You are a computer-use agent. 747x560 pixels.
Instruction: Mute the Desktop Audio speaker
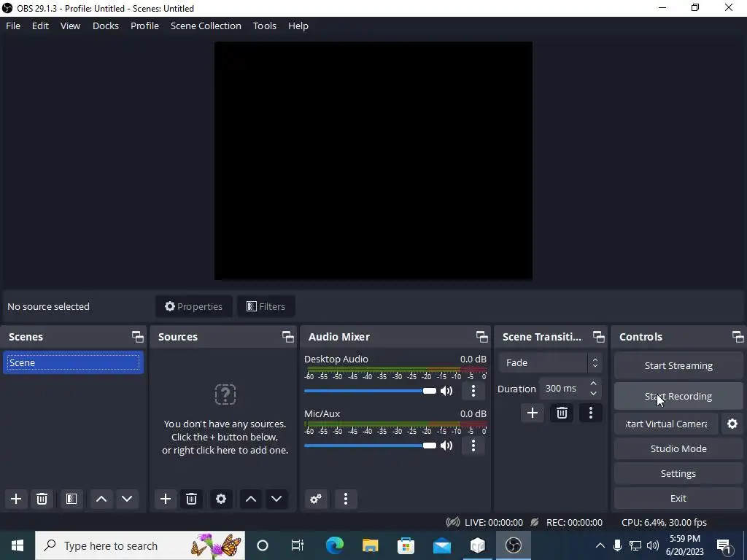point(446,391)
